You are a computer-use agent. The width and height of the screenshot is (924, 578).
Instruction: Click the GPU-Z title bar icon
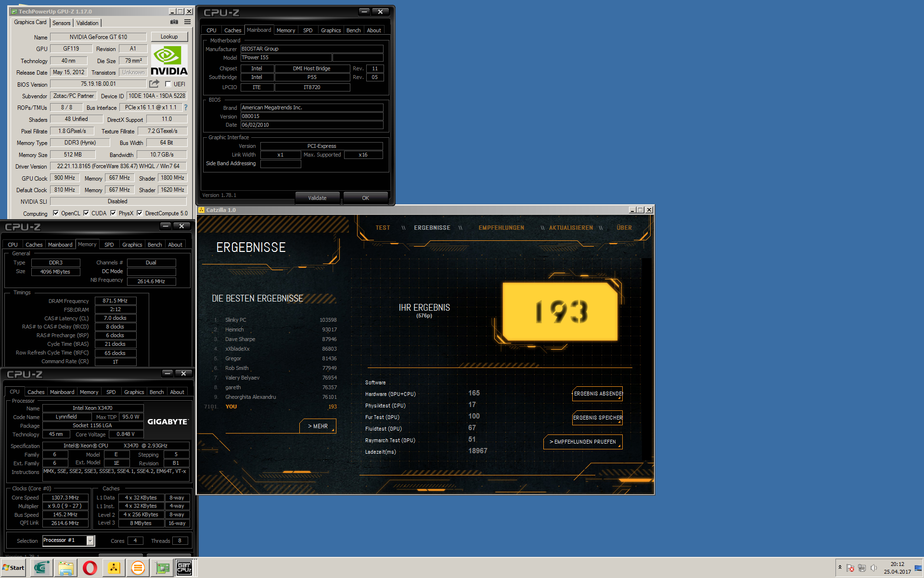(14, 12)
